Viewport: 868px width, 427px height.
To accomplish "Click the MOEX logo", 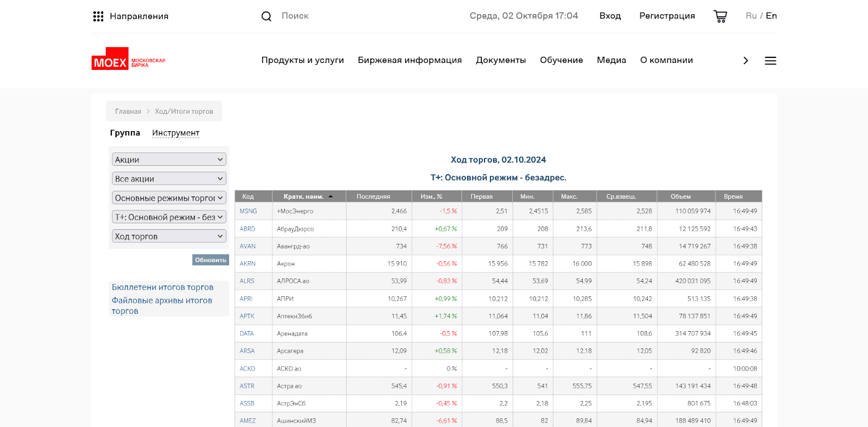I will tap(129, 59).
